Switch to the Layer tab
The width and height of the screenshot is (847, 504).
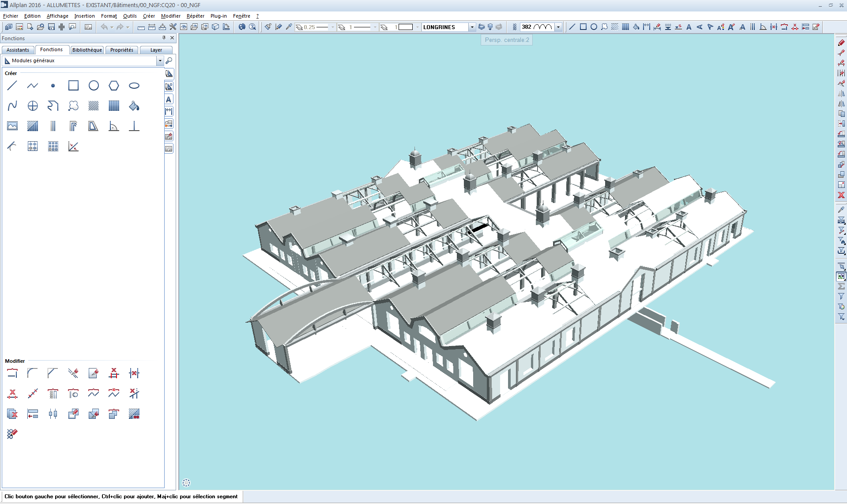[156, 50]
